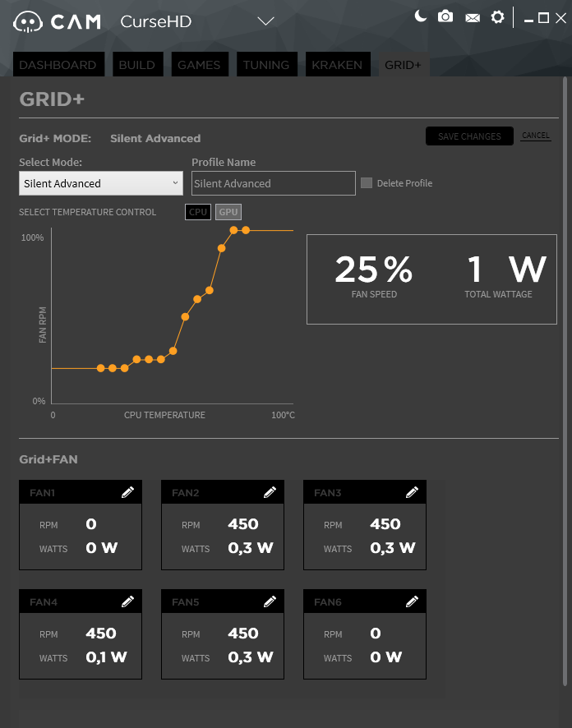Switch to the TUNING tab
The width and height of the screenshot is (572, 728).
[x=266, y=65]
